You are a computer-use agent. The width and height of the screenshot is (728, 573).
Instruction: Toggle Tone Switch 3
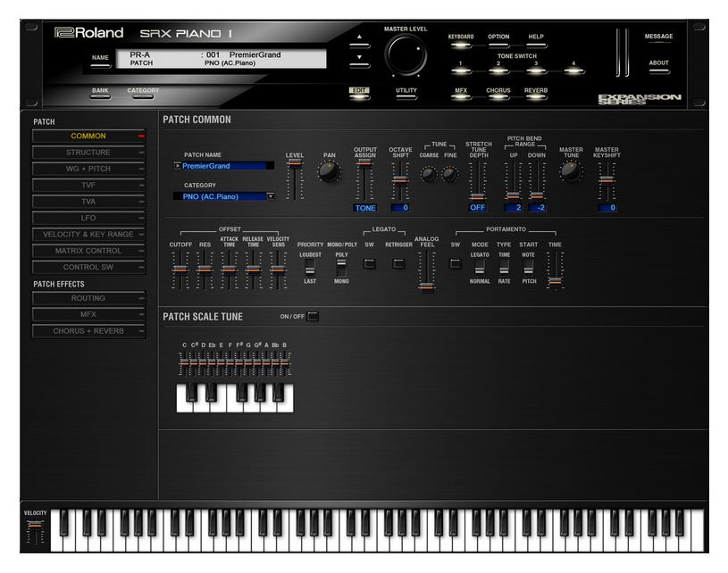536,71
